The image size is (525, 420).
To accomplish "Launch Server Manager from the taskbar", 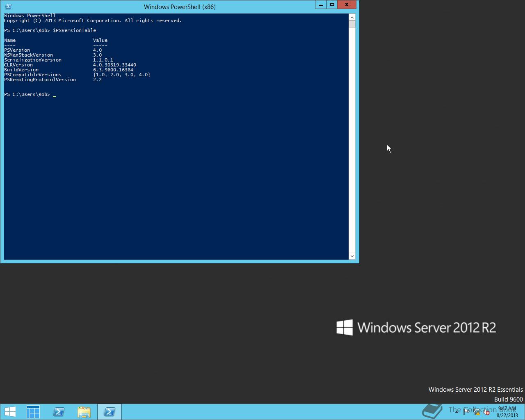I will [x=33, y=412].
